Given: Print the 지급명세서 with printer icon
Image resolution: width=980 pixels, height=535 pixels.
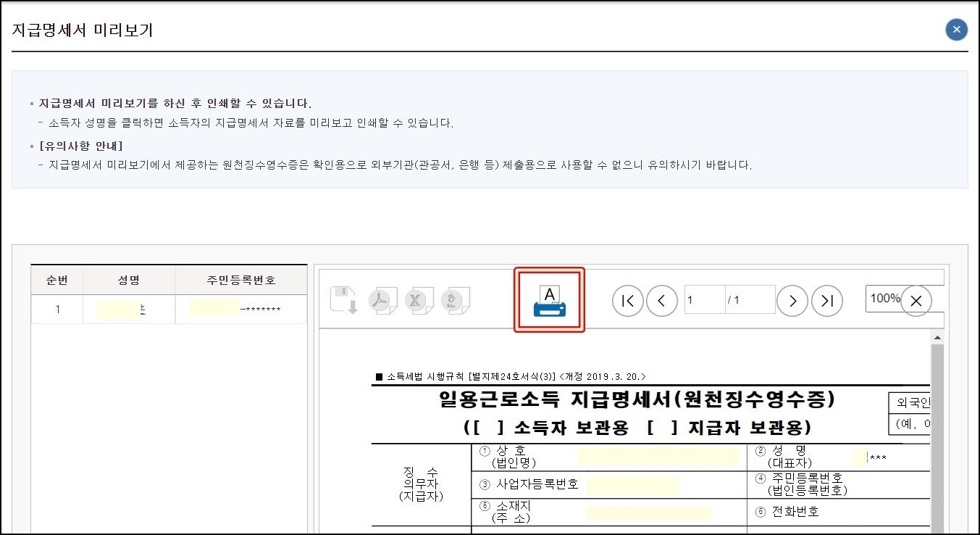Looking at the screenshot, I should tap(549, 300).
